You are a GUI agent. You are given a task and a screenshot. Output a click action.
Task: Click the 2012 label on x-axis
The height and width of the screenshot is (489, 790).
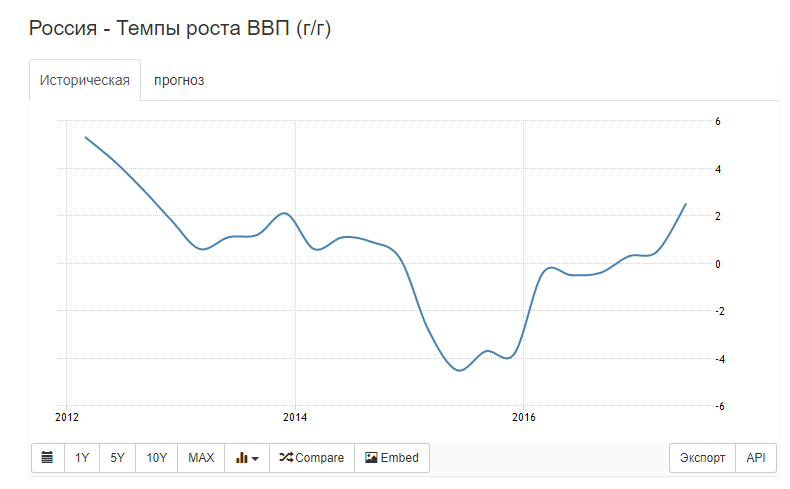pos(67,417)
